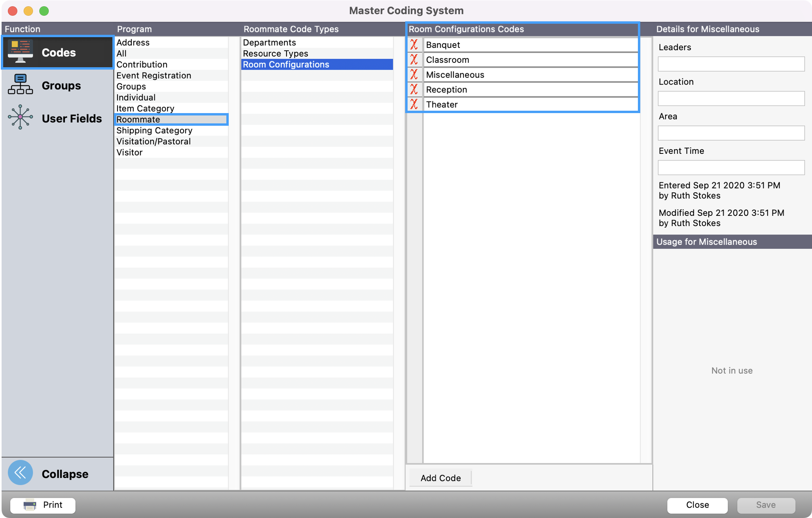Remove Miscellaneous code via red X
Screen dimensions: 812x518
point(414,74)
